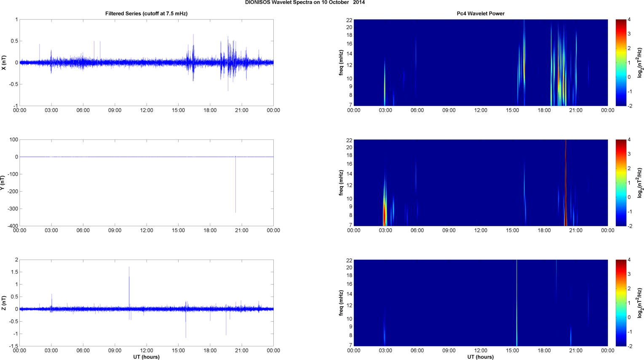Click the 12:00 tick label under X series plot
The height and width of the screenshot is (360, 644).
[x=147, y=110]
